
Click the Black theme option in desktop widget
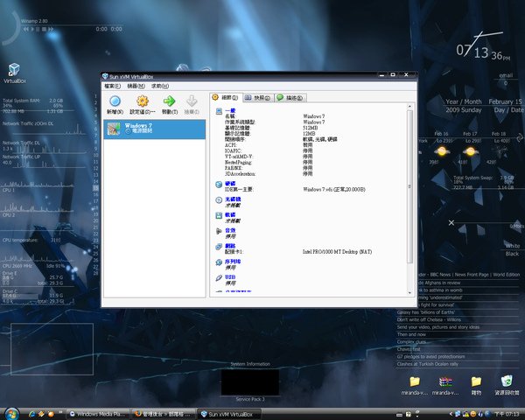512,254
